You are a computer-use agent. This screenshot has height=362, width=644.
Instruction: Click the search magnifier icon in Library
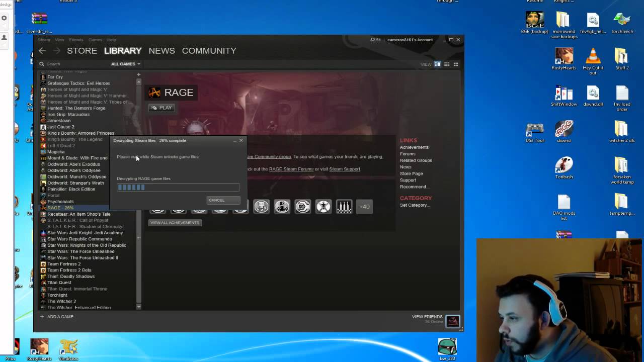[x=42, y=64]
